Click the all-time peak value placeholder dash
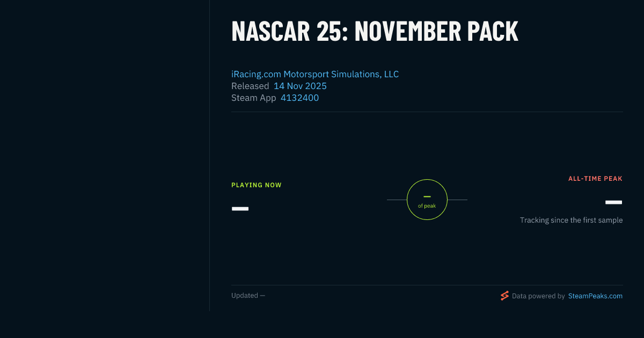 point(613,202)
